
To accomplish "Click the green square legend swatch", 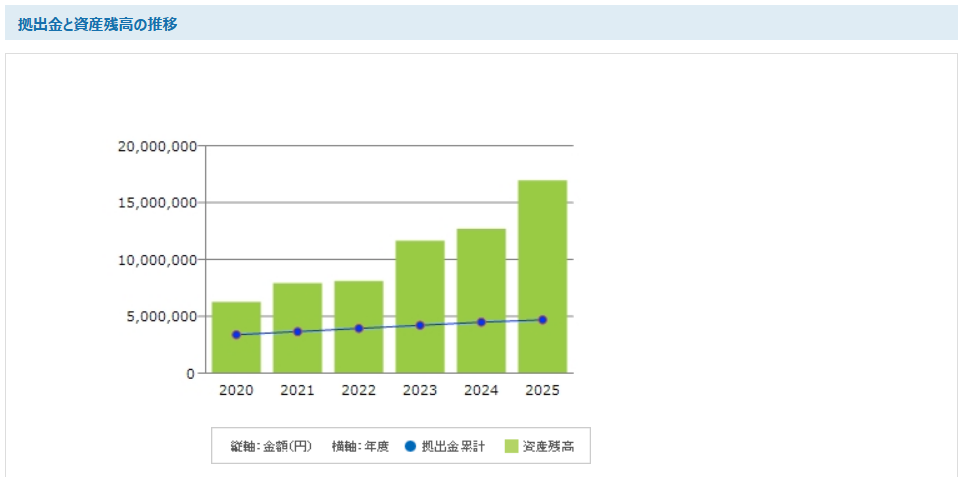I will [511, 446].
